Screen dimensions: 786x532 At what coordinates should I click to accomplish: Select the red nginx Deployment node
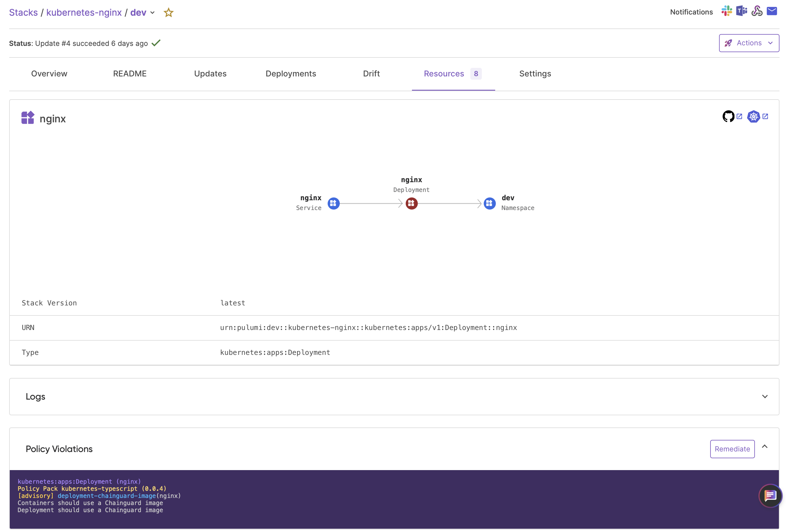412,203
